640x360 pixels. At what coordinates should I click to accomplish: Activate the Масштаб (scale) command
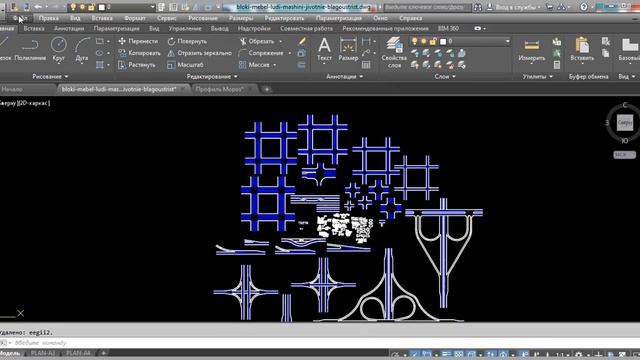tap(185, 65)
